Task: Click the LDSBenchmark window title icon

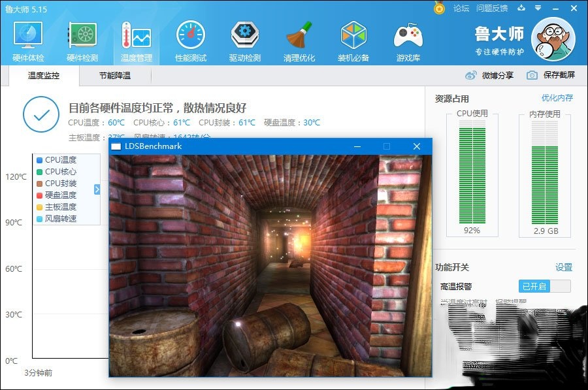Action: click(116, 146)
